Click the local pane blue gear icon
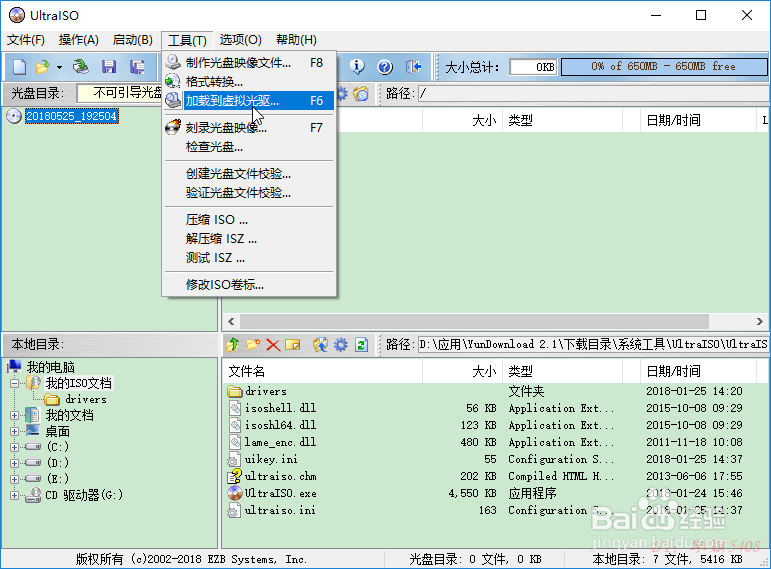Viewport: 771px width, 569px height. (x=341, y=345)
